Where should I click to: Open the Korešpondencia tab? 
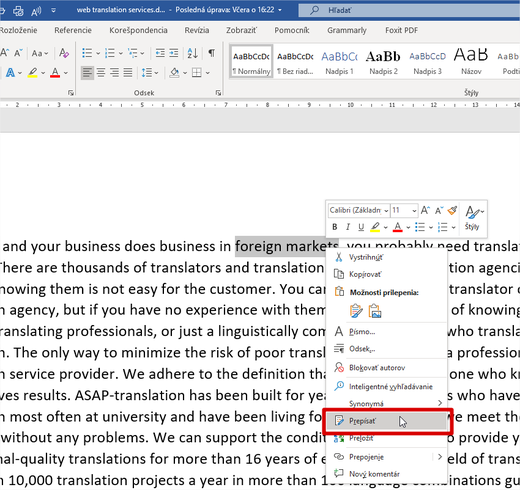tap(138, 30)
